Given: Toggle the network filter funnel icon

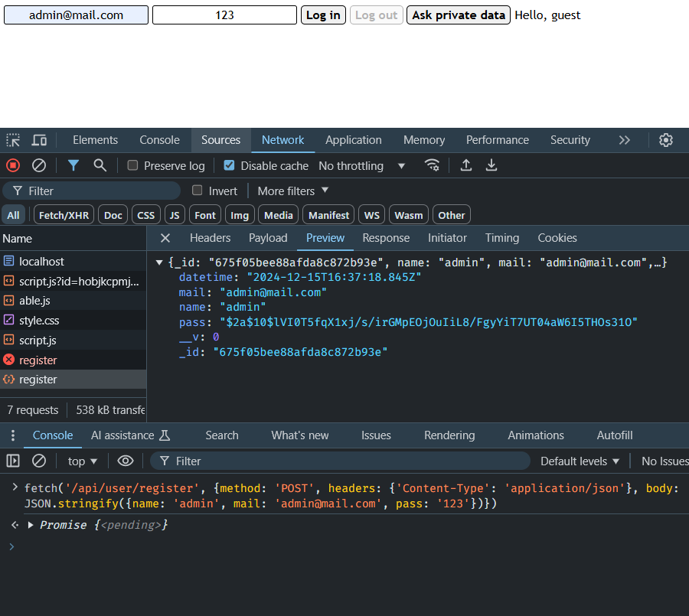Looking at the screenshot, I should coord(73,165).
